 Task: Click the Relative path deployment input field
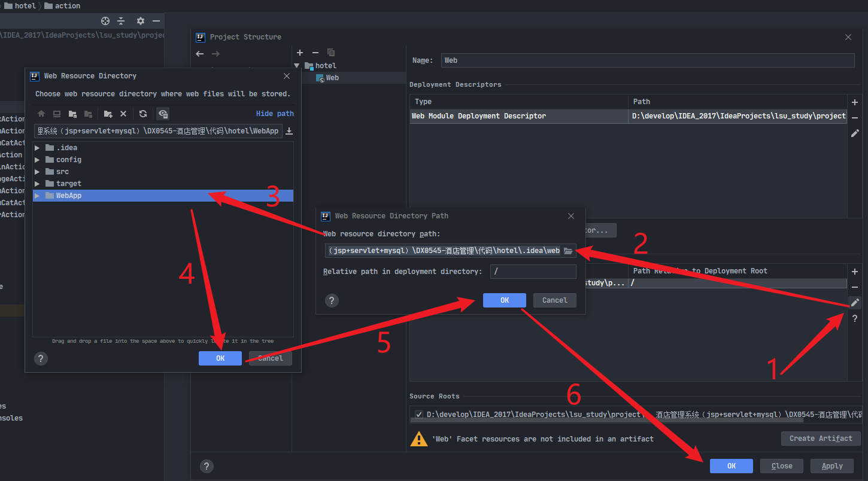point(533,271)
